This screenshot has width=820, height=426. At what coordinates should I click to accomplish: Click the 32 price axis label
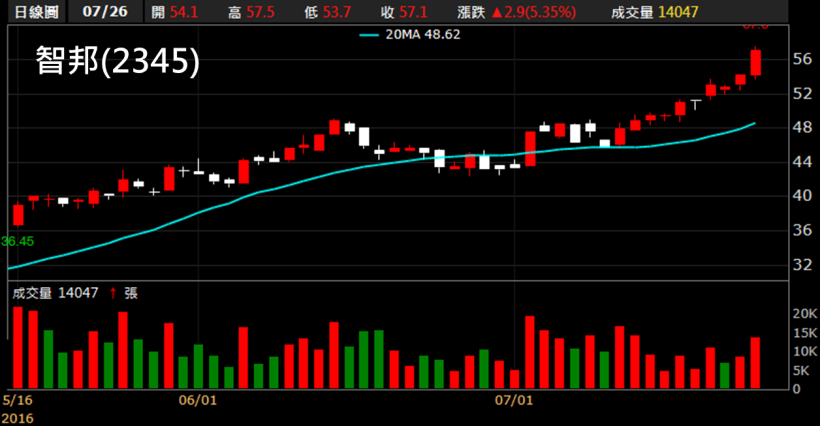point(802,264)
